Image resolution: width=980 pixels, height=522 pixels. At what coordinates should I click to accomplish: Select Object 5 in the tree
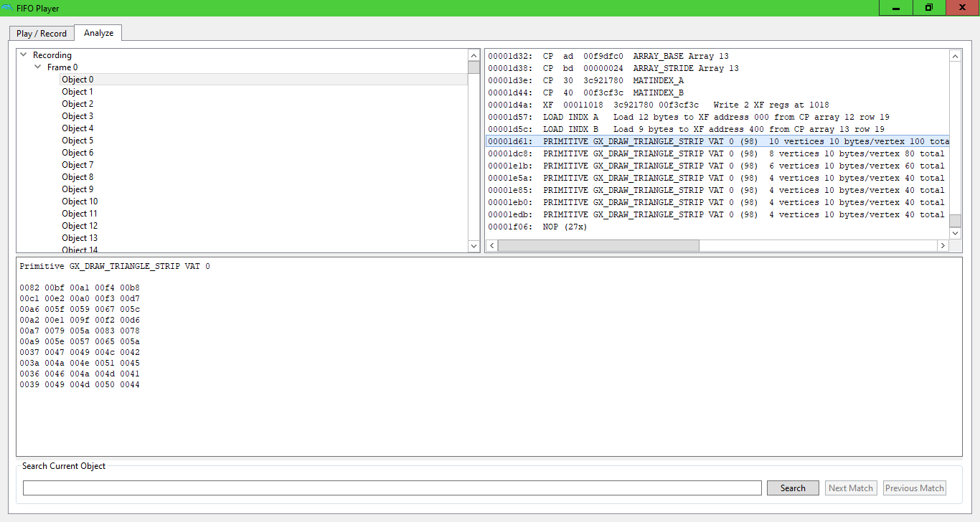77,141
